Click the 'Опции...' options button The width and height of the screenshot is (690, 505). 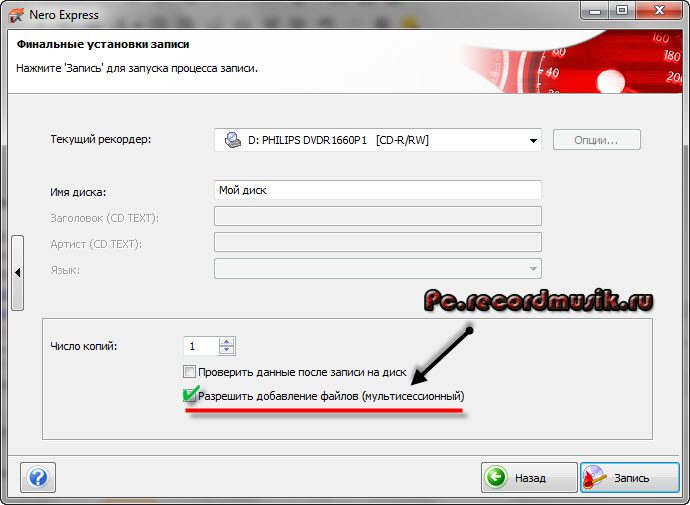[596, 140]
